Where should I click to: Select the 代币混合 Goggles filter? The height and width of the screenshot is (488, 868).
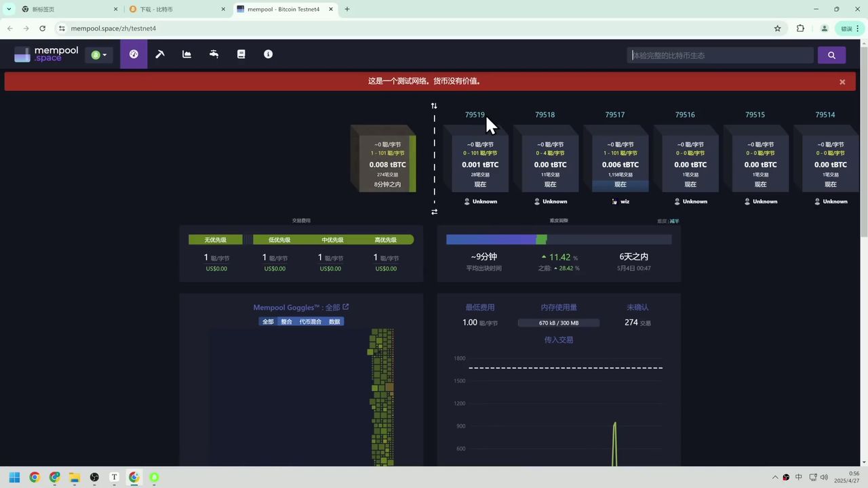click(x=311, y=321)
